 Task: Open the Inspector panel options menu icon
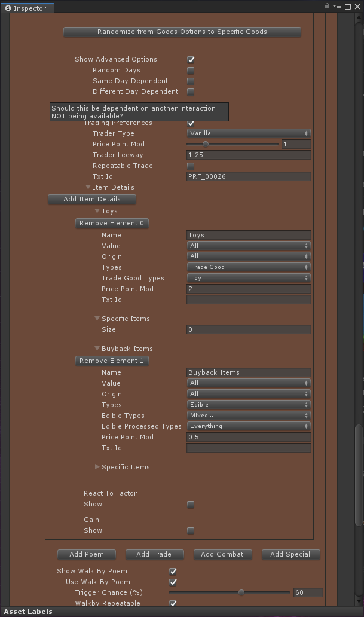pyautogui.click(x=337, y=7)
